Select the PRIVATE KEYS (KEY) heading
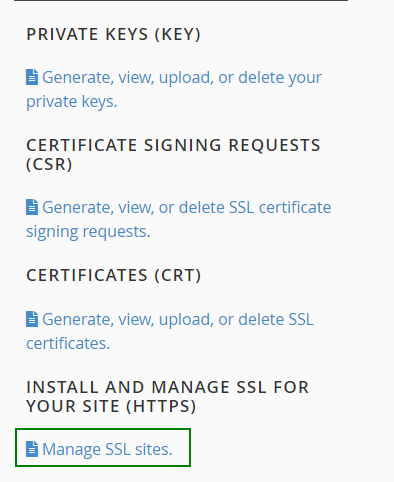Viewport: 394px width, 482px height. (114, 34)
